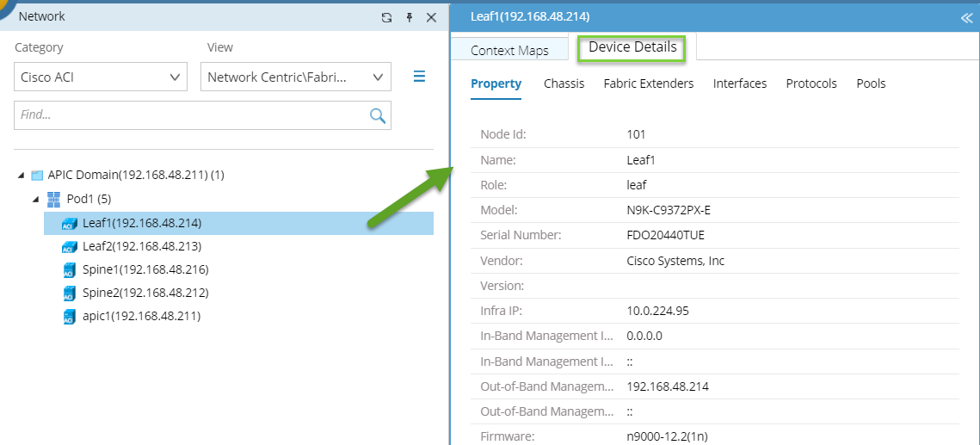This screenshot has width=980, height=445.
Task: Click the search magnifier icon
Action: (377, 115)
